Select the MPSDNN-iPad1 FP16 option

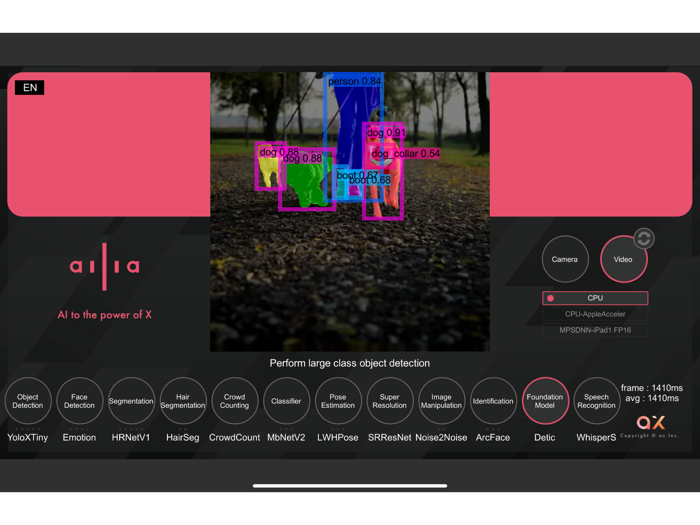tap(595, 330)
